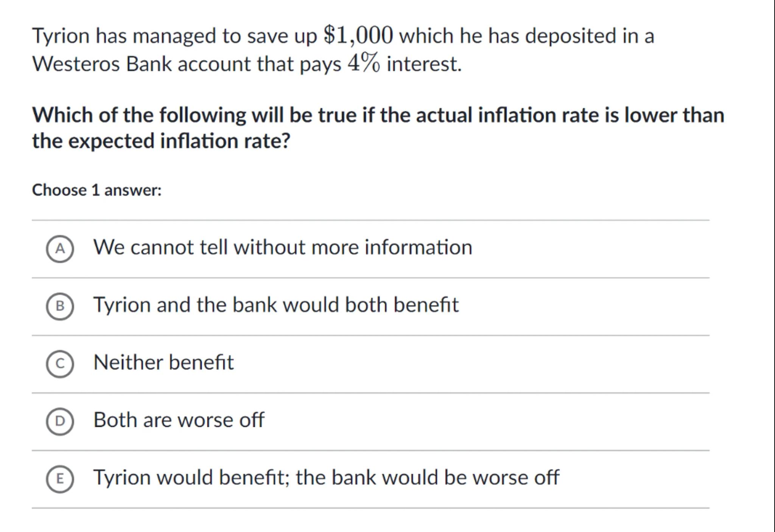Click the "Choose 1 answer:" label
The height and width of the screenshot is (532, 775).
pos(97,190)
